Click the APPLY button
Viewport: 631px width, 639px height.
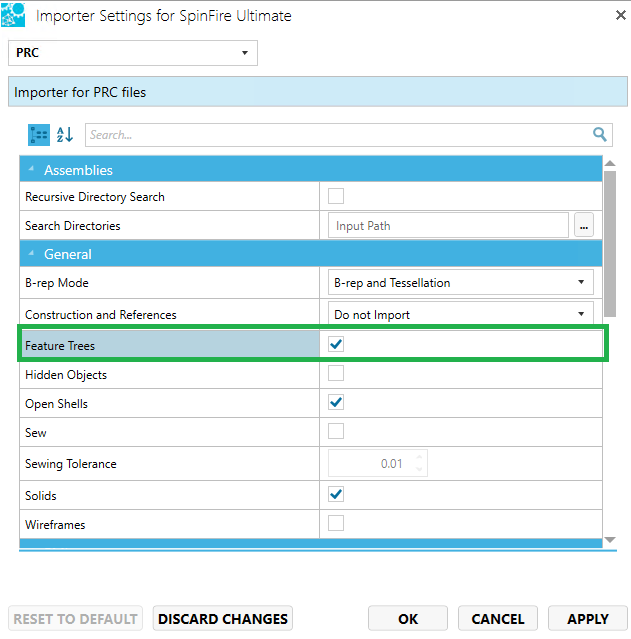tap(588, 619)
